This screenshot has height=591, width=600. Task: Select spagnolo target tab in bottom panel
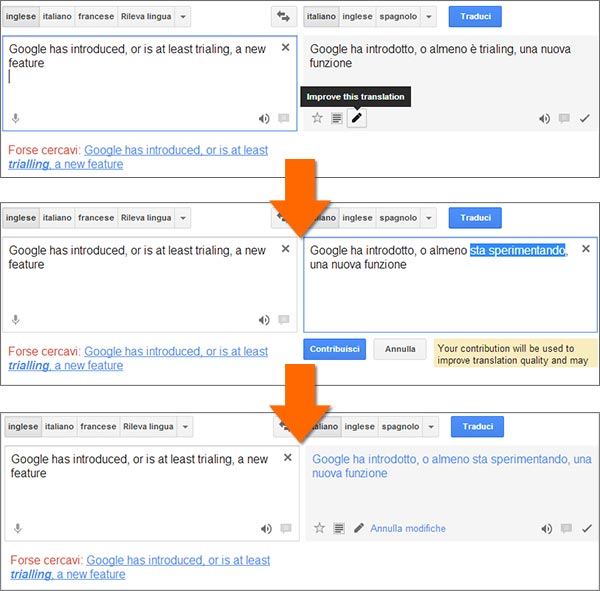pyautogui.click(x=401, y=427)
